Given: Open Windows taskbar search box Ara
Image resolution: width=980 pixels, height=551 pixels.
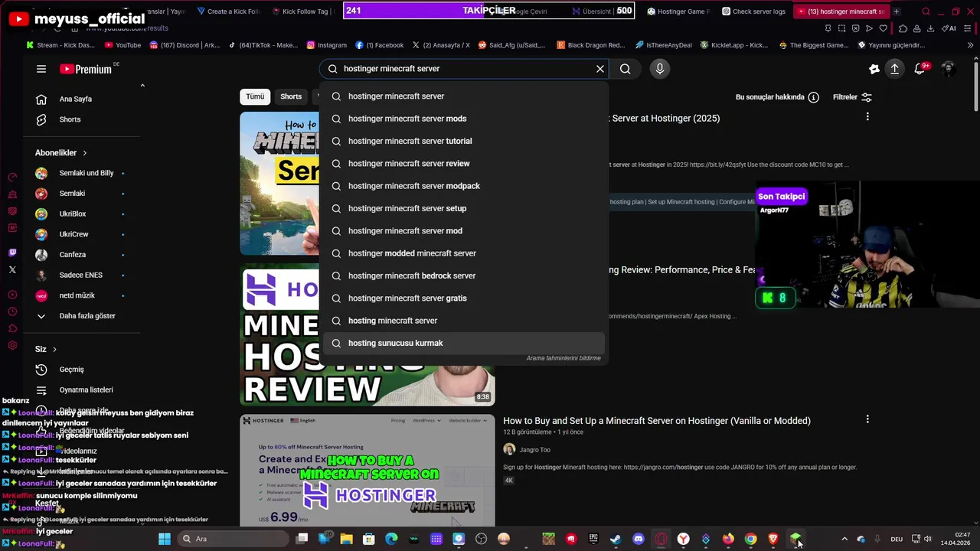Looking at the screenshot, I should pos(233,539).
